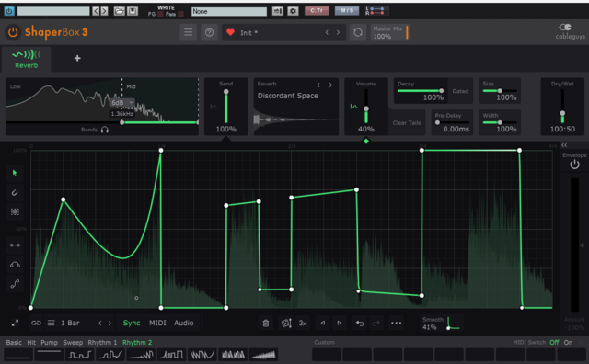The height and width of the screenshot is (364, 589).
Task: Click the expand editor fullscreen icon
Action: (15, 324)
